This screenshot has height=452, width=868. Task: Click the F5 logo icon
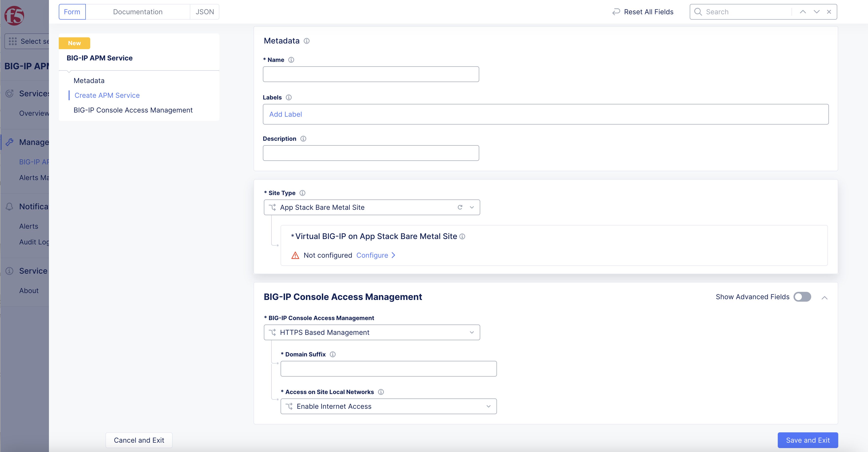[14, 15]
